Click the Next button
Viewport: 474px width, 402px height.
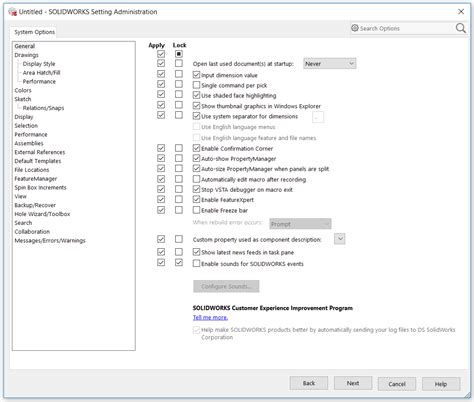[x=353, y=383]
